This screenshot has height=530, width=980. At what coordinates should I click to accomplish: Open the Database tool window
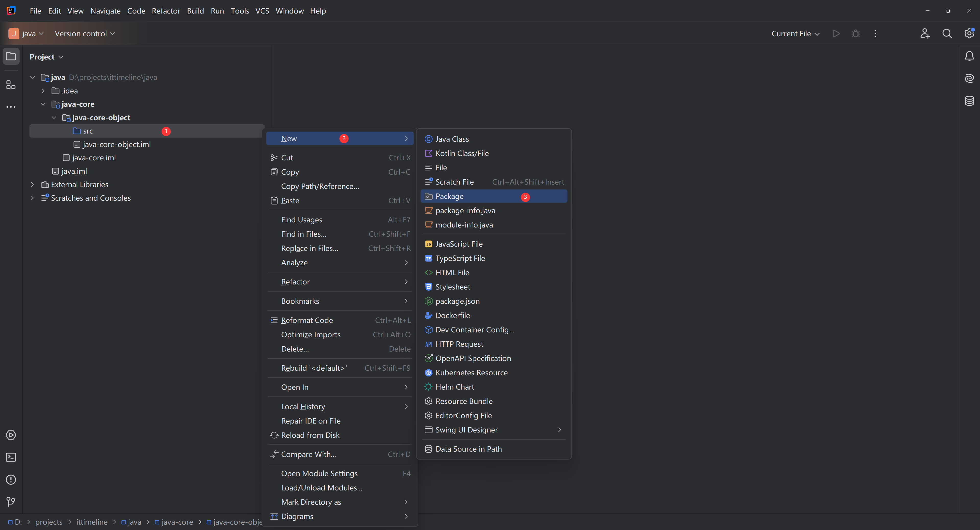point(969,101)
